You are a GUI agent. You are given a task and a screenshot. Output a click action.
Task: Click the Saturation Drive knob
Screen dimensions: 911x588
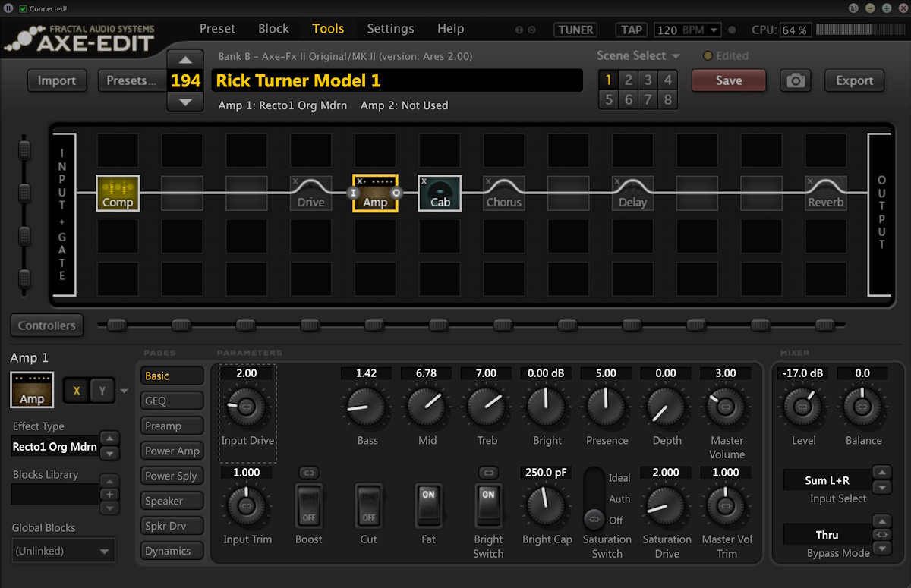pyautogui.click(x=667, y=506)
